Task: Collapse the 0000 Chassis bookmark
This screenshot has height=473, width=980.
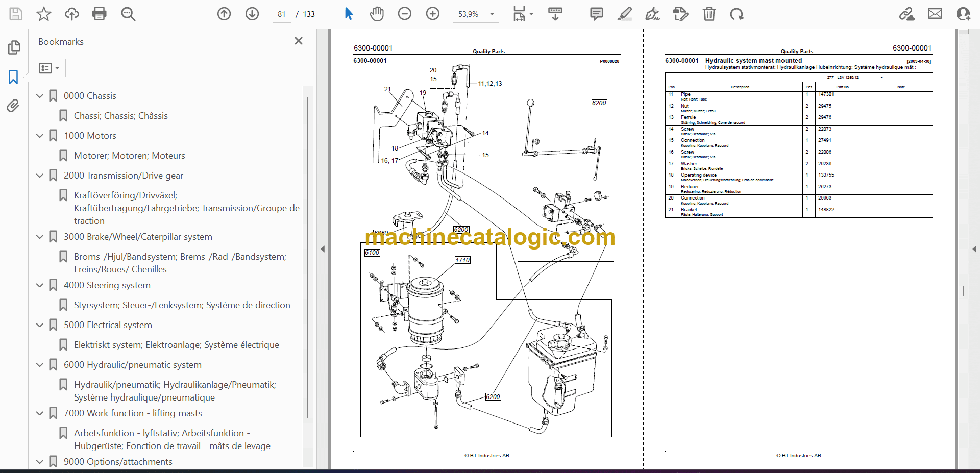Action: tap(40, 96)
